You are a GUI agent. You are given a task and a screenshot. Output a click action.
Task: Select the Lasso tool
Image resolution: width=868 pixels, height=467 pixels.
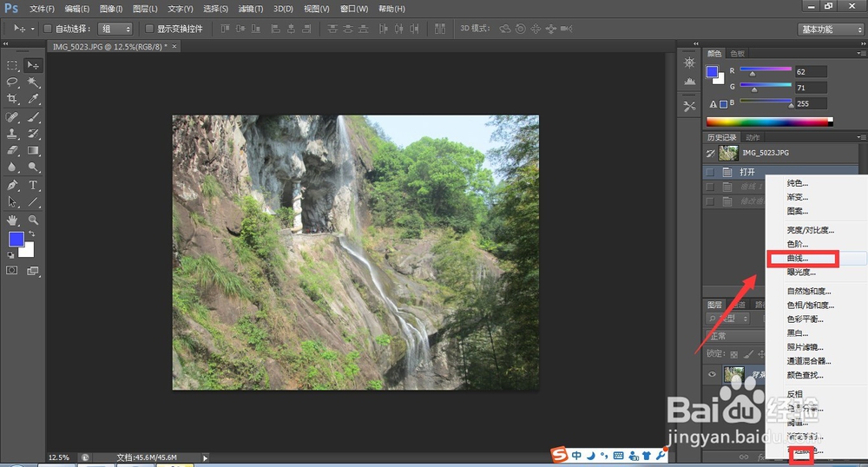tap(12, 82)
